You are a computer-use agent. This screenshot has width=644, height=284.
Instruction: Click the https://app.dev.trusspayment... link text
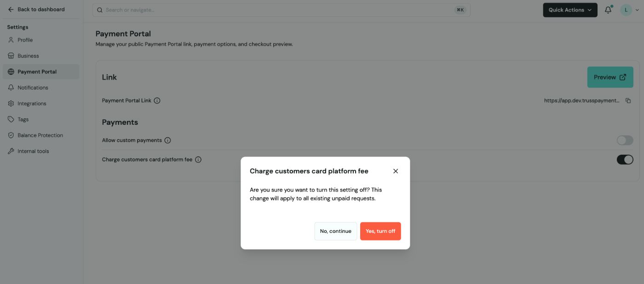click(x=582, y=100)
